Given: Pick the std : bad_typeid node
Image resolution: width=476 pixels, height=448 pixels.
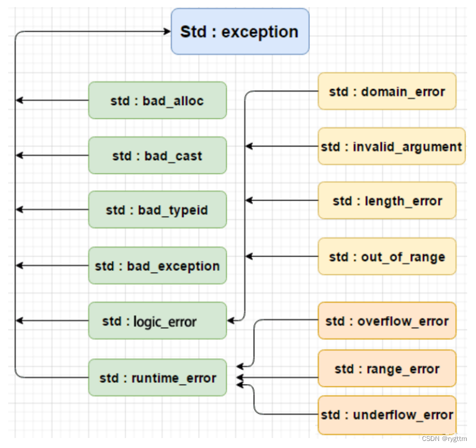Looking at the screenshot, I should pos(157,209).
